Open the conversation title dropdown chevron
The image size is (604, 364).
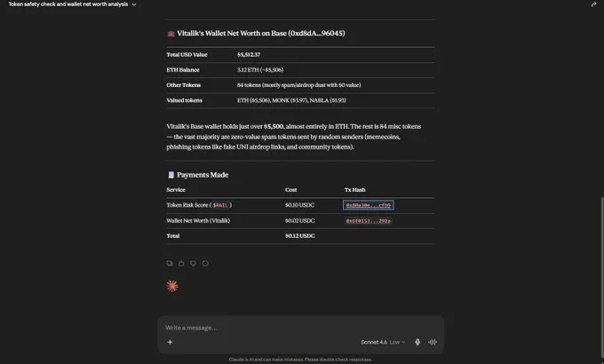(x=134, y=4)
